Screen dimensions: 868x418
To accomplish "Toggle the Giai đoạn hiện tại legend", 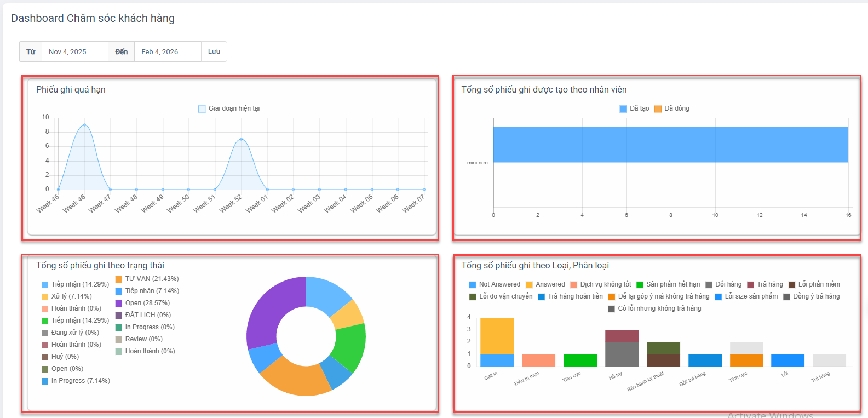I will pyautogui.click(x=229, y=108).
